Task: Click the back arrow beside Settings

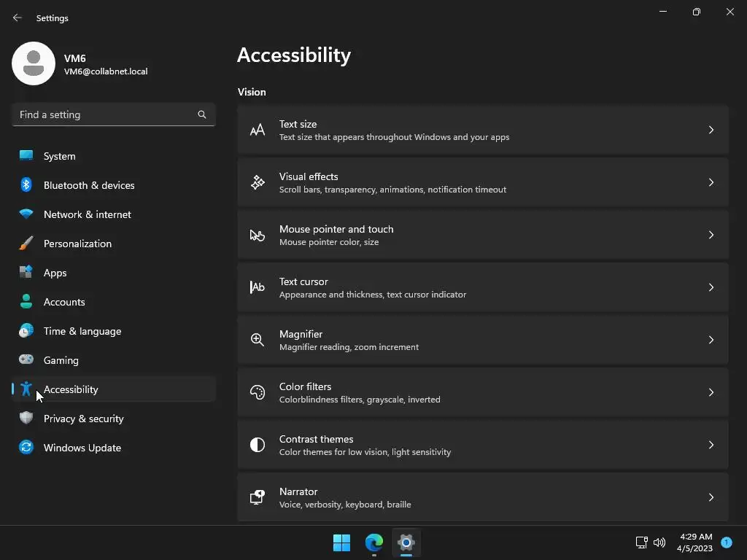Action: (x=18, y=17)
